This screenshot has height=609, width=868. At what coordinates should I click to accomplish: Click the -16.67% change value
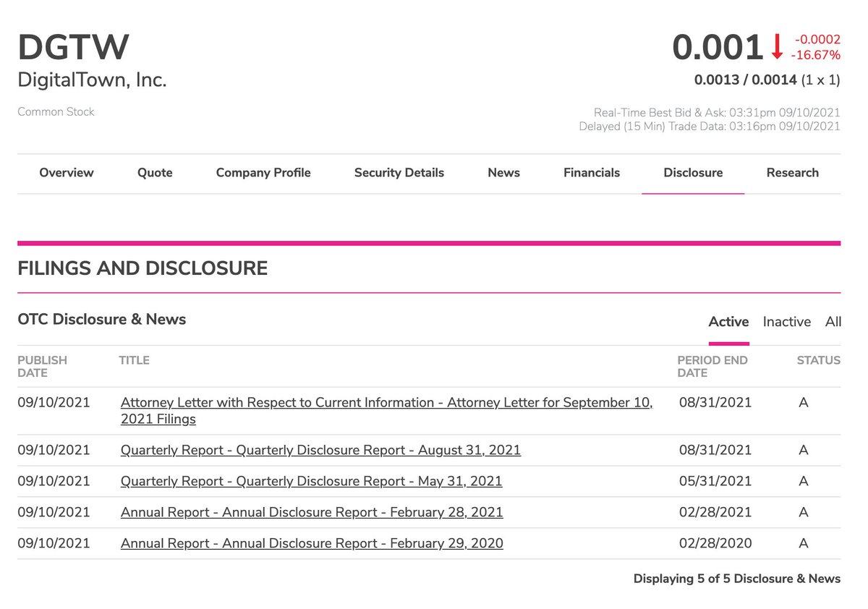(x=817, y=55)
